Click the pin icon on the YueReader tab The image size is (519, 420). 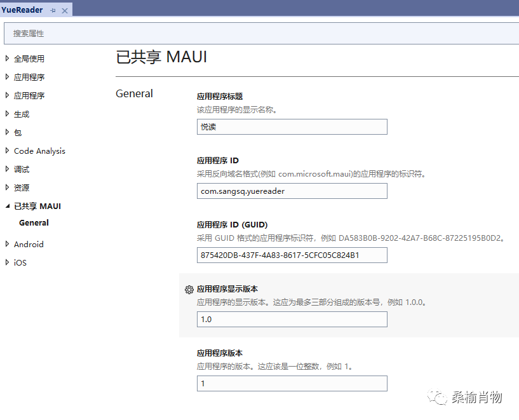[x=54, y=10]
